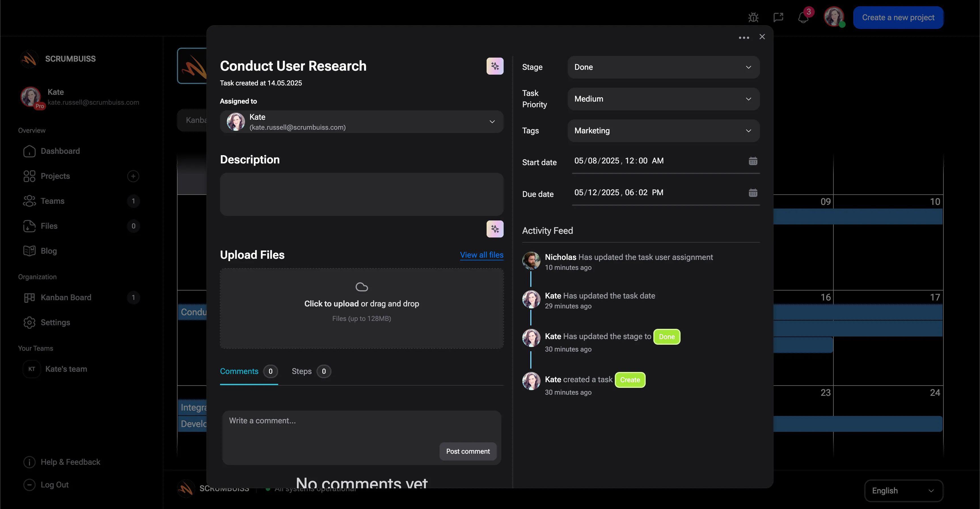
Task: Open notifications bell with 3 badge
Action: click(803, 18)
